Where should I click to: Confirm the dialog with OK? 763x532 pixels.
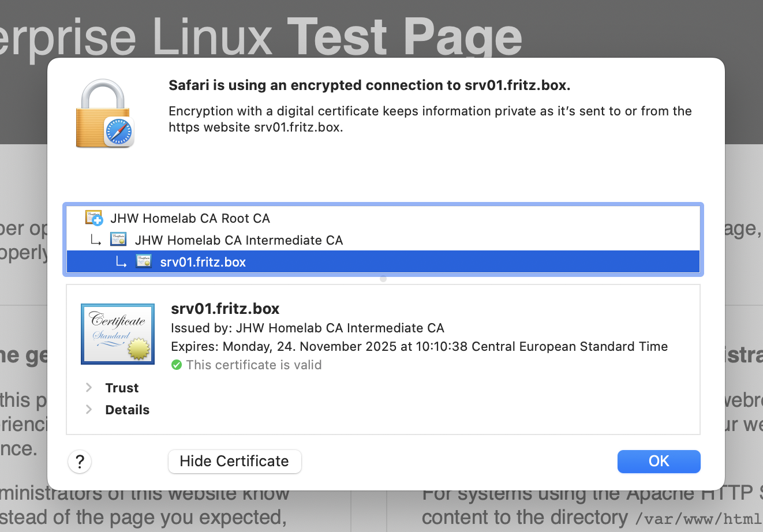tap(659, 461)
